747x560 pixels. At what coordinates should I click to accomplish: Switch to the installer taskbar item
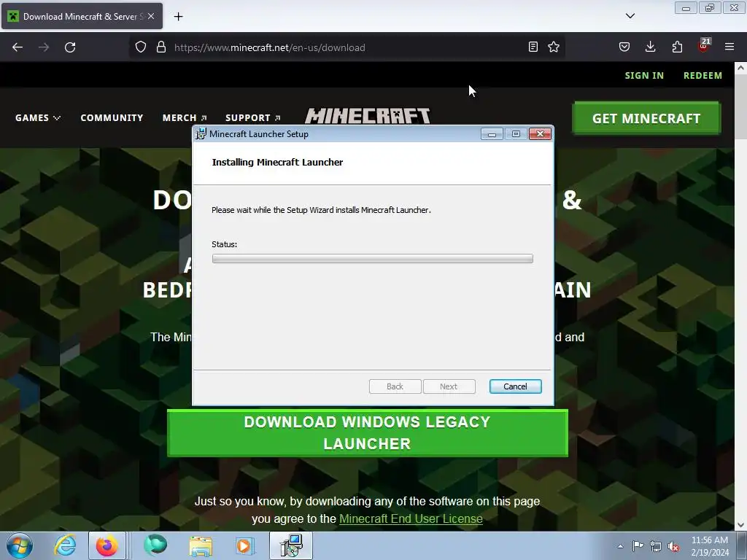coord(291,545)
